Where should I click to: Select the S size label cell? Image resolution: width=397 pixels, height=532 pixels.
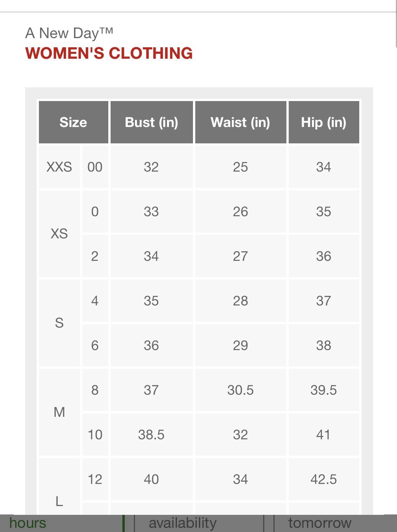[59, 323]
